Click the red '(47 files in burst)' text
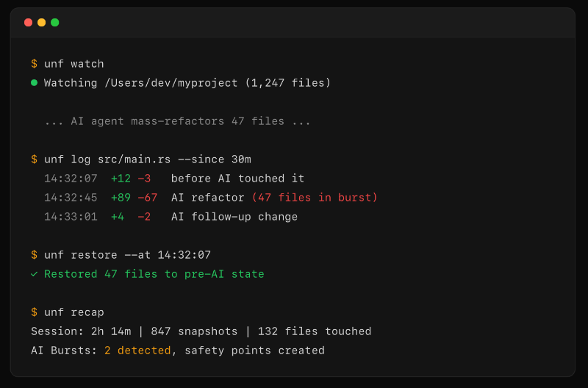588x388 pixels. coord(315,198)
